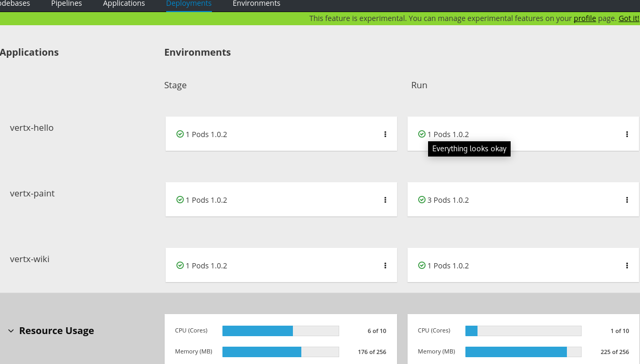Open the kebab menu on vertx-hello Stage card
The height and width of the screenshot is (364, 640).
[385, 134]
